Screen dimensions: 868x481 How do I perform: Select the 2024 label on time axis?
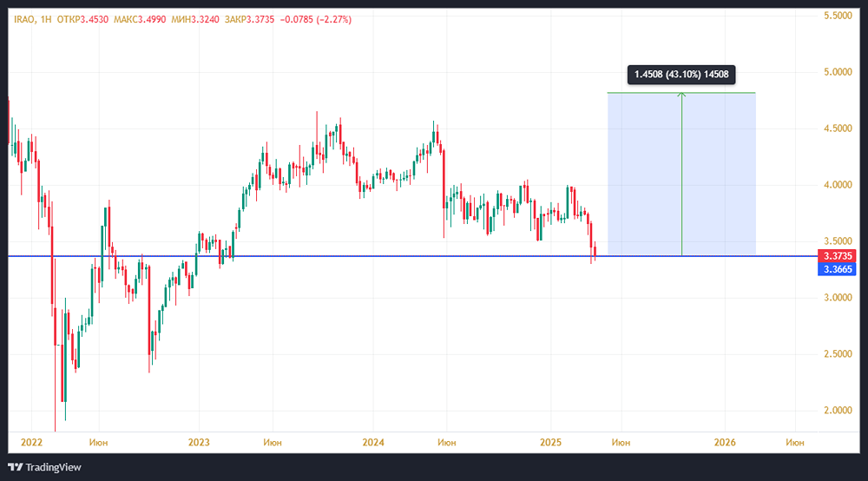374,443
